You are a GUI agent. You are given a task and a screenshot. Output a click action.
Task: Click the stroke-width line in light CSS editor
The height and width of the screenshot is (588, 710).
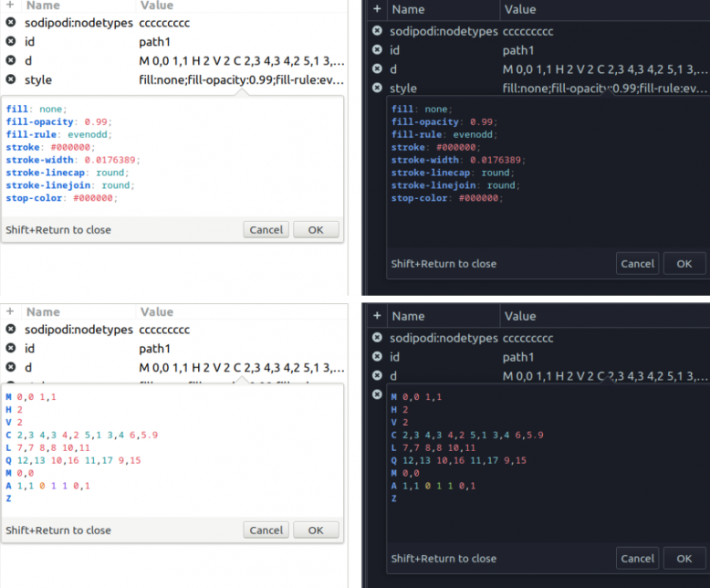(62, 159)
